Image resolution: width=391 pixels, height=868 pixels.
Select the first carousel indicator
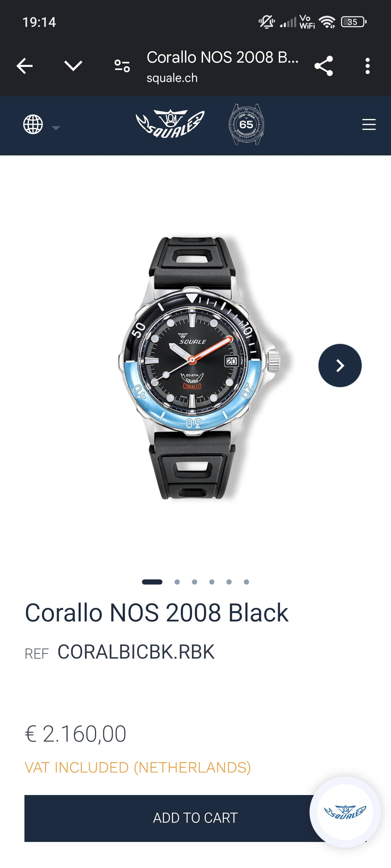[152, 582]
